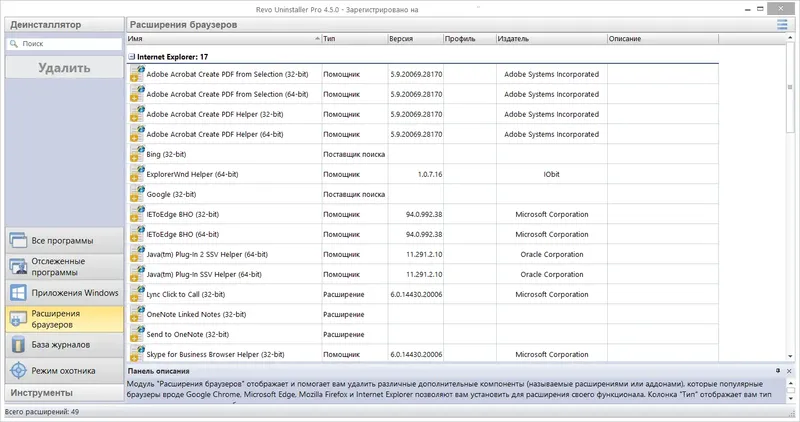Click the extension list vertical scrollbar thumb
The width and height of the screenshot is (800, 422).
click(x=790, y=87)
